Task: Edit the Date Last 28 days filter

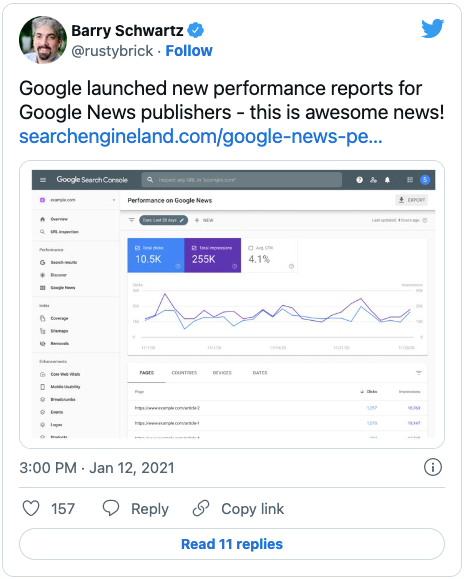Action: pos(163,220)
